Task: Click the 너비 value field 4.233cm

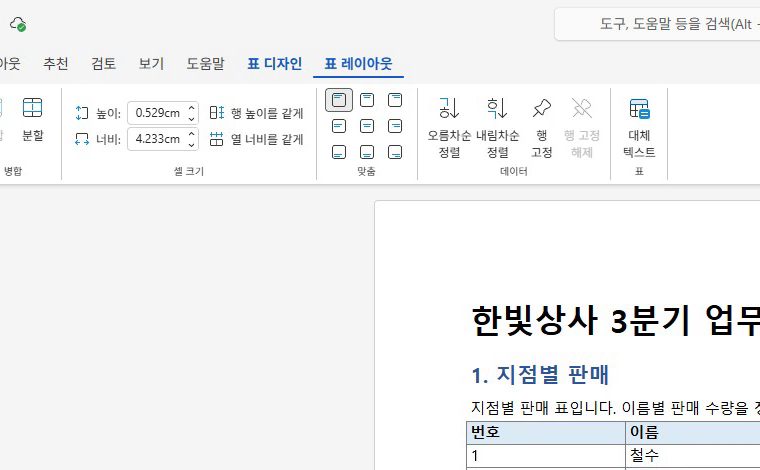Action: tap(157, 139)
